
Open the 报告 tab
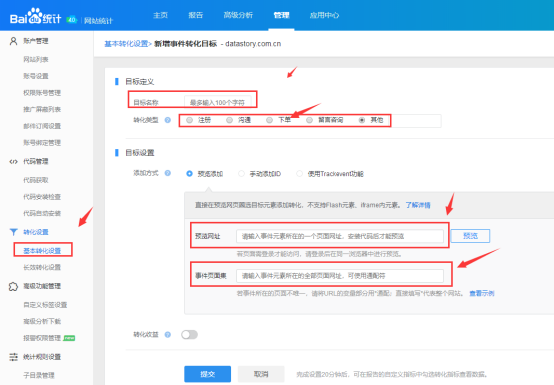click(x=196, y=15)
